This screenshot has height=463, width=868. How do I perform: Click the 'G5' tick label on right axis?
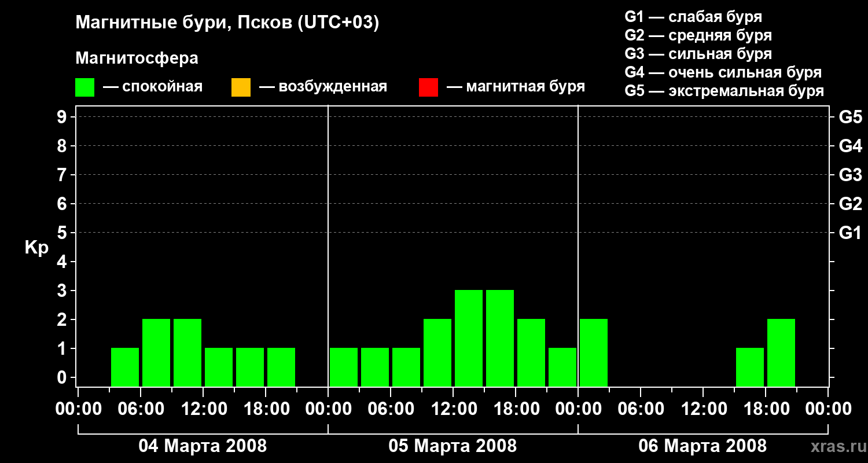pos(851,117)
